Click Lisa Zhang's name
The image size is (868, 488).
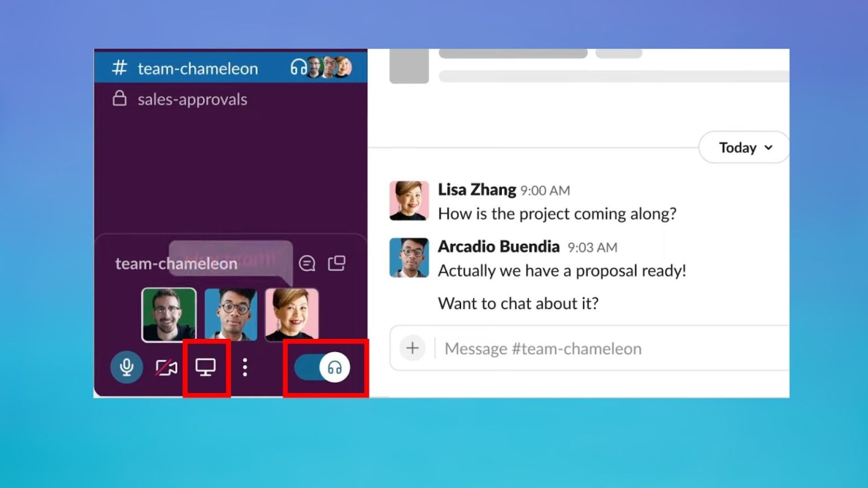point(478,190)
